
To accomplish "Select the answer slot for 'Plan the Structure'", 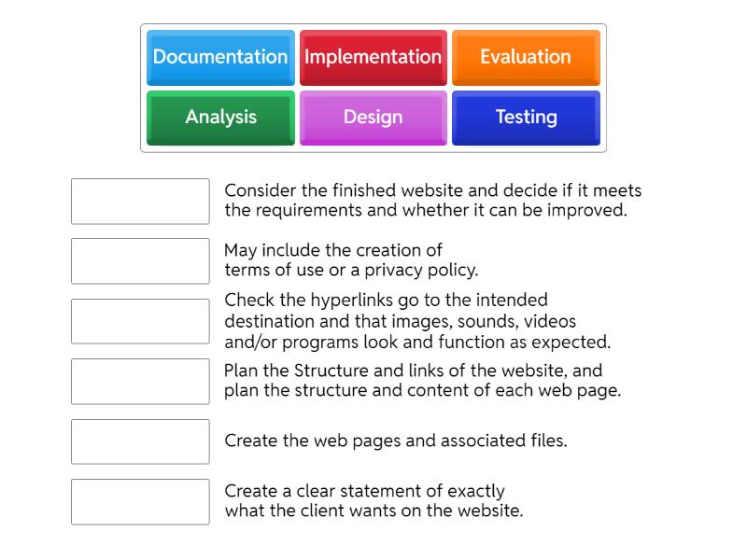I will 140,381.
